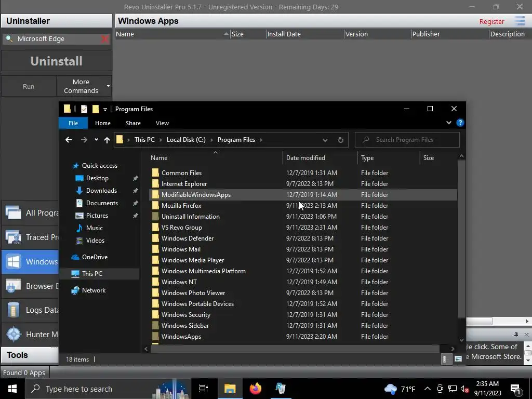Open address bar history dropdown
This screenshot has width=532, height=399.
325,140
